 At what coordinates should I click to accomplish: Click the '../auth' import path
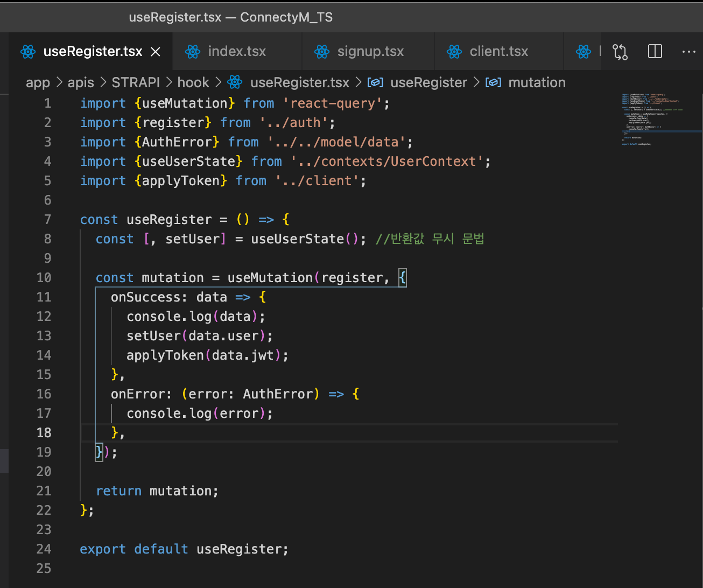click(293, 123)
